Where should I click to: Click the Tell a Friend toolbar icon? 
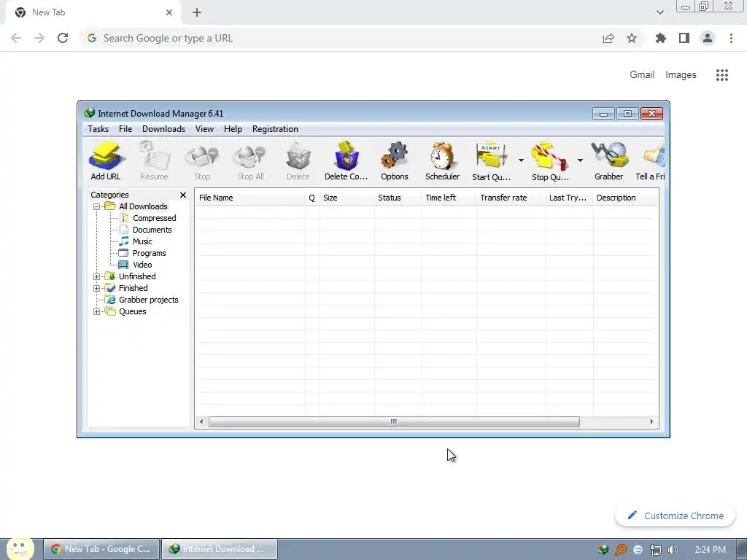(651, 160)
